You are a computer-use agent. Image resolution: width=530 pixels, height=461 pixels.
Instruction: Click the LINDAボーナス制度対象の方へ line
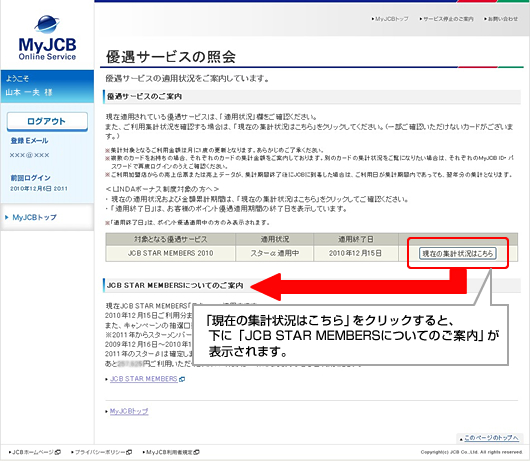162,189
